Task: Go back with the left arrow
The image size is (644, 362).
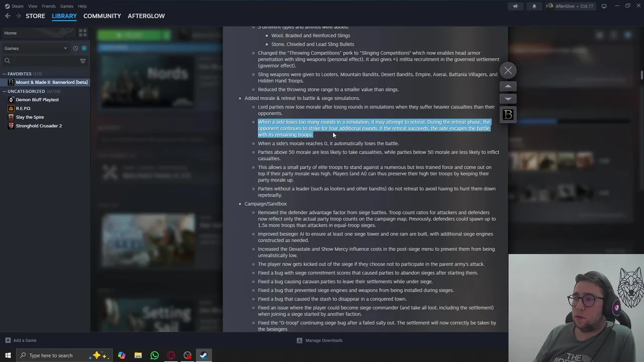Action: (x=8, y=16)
